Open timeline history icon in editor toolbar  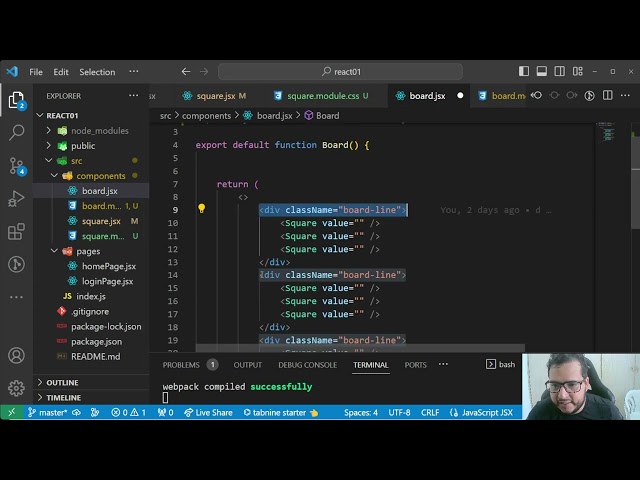(x=589, y=96)
